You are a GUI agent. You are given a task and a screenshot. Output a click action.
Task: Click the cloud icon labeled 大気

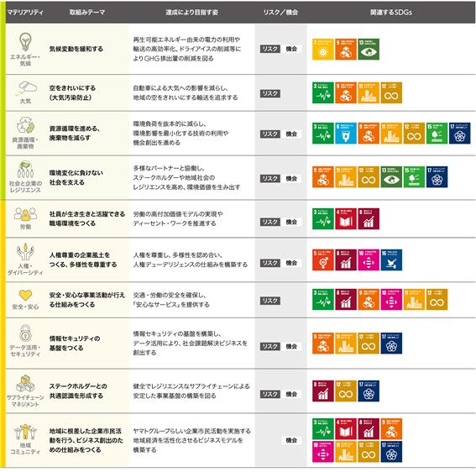coord(28,88)
